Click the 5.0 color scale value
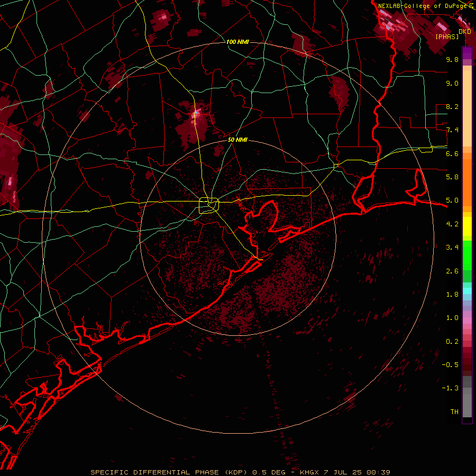The width and height of the screenshot is (476, 476). coord(452,200)
